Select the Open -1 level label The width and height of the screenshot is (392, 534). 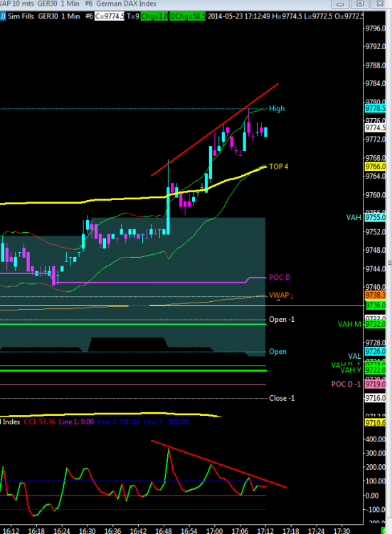282,320
